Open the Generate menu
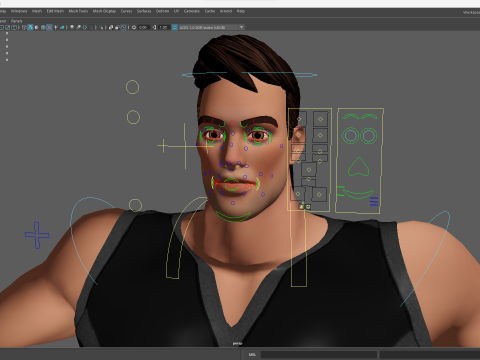The image size is (480, 360). 192,11
